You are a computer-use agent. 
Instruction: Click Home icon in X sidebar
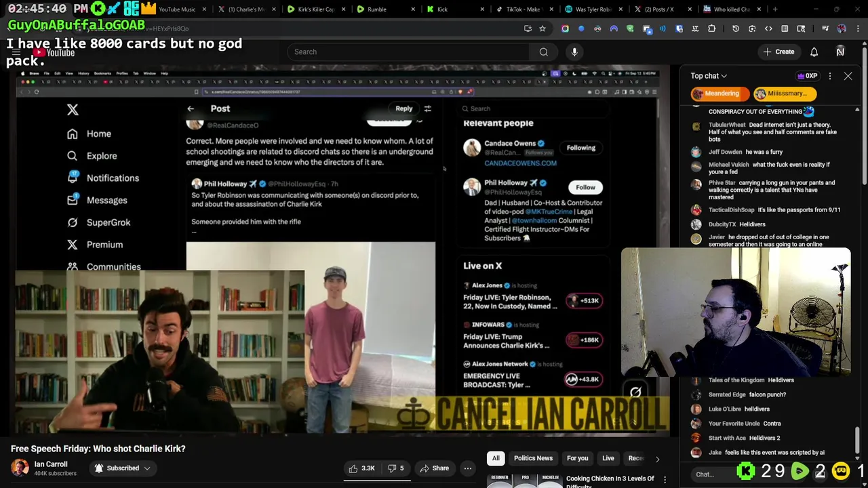coord(73,134)
